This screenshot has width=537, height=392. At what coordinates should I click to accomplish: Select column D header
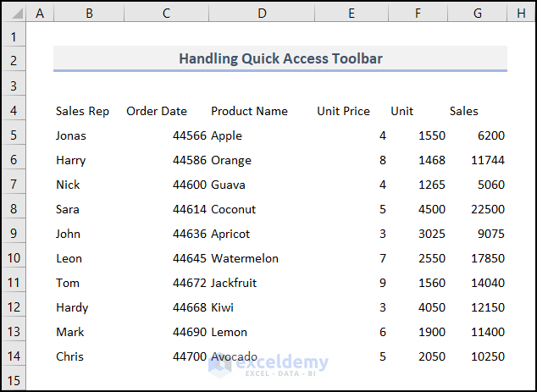[262, 12]
